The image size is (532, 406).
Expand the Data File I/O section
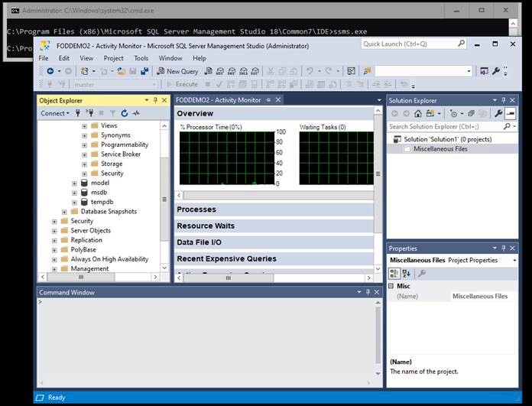274,242
